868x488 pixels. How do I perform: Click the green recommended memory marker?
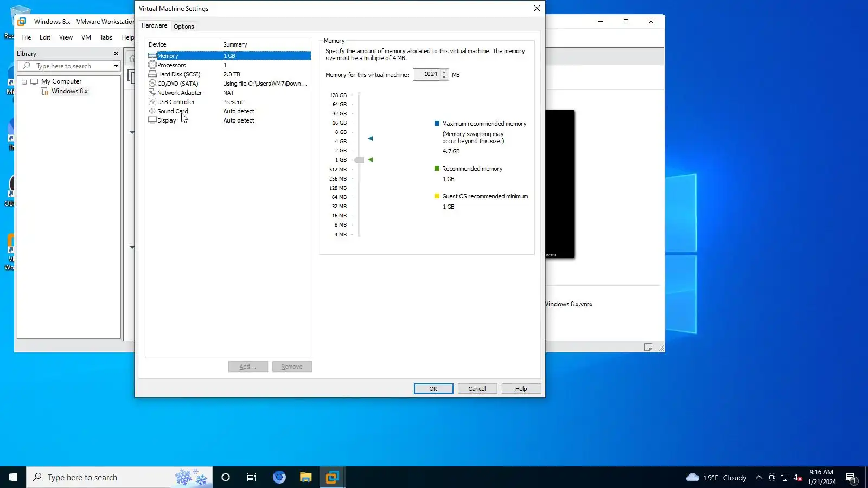tap(371, 160)
